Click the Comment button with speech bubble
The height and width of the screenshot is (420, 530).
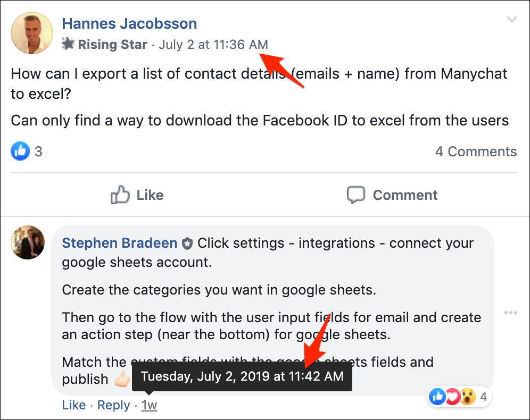(x=392, y=195)
